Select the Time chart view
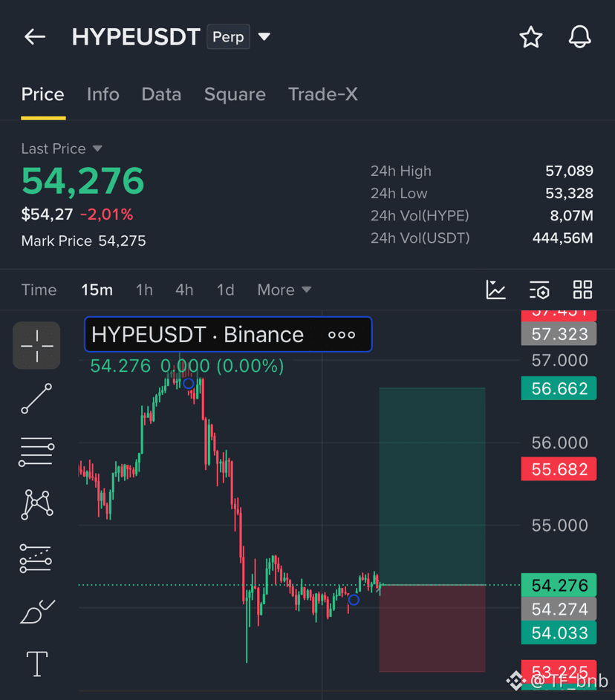615x700 pixels. (x=39, y=290)
